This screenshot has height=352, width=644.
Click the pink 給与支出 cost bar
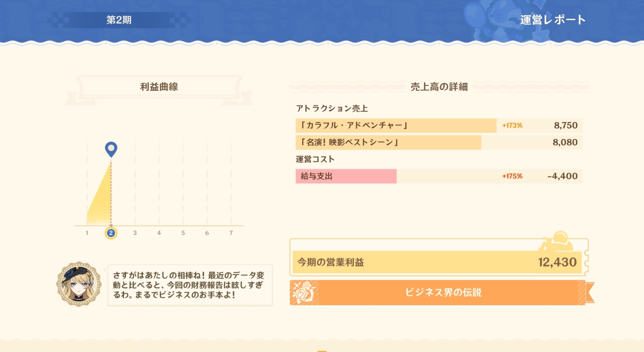[346, 176]
